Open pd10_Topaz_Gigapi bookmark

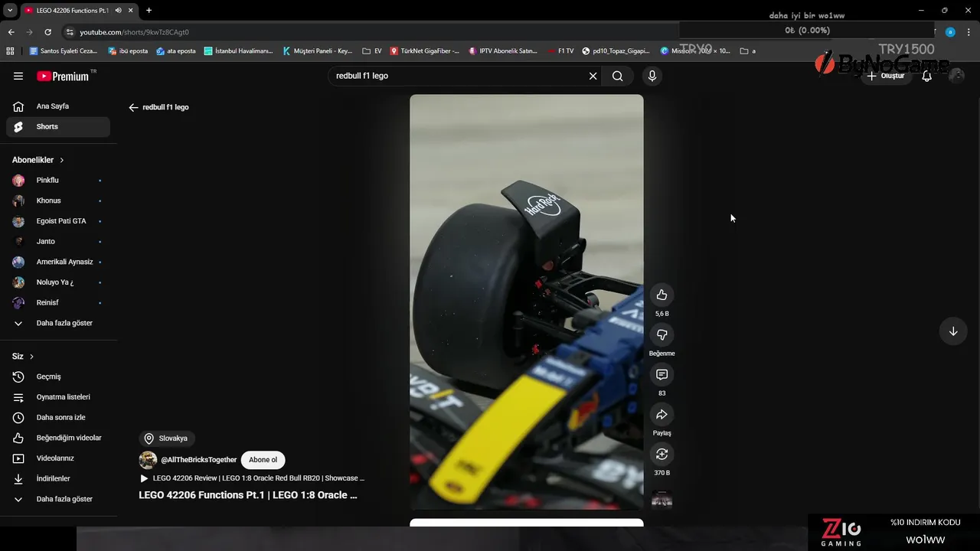(616, 51)
